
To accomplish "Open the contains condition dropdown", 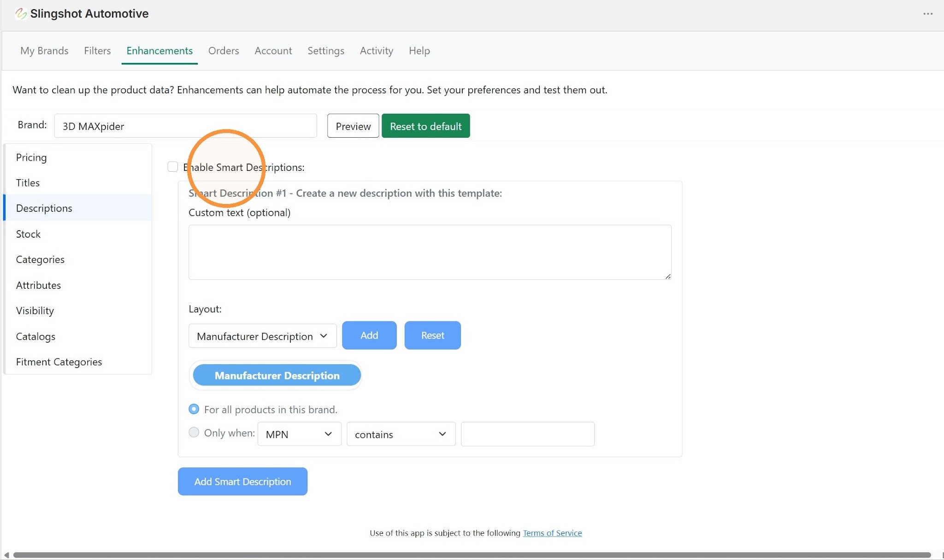I will (401, 434).
